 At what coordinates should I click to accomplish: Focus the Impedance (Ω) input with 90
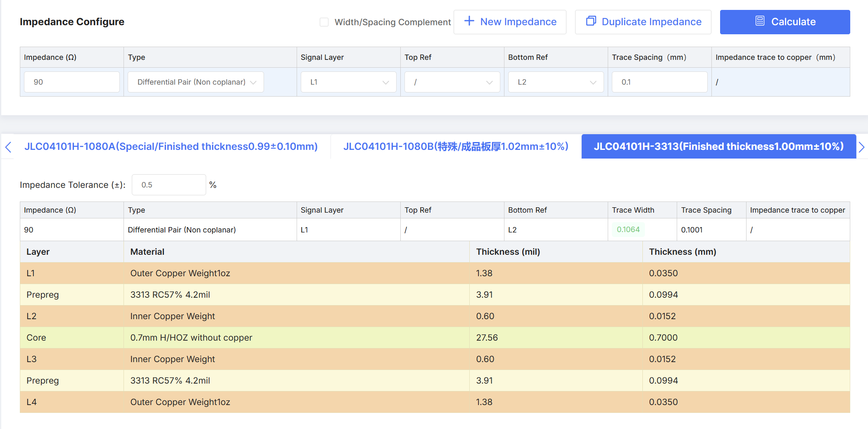(72, 82)
